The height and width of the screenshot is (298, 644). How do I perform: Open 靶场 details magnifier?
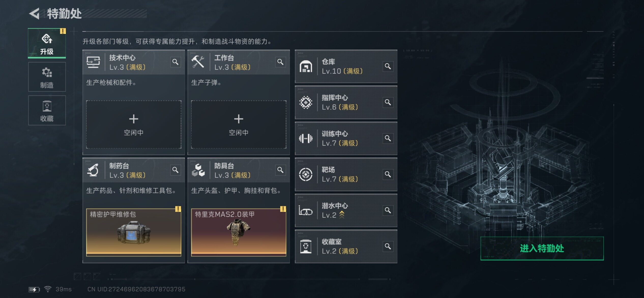[388, 174]
